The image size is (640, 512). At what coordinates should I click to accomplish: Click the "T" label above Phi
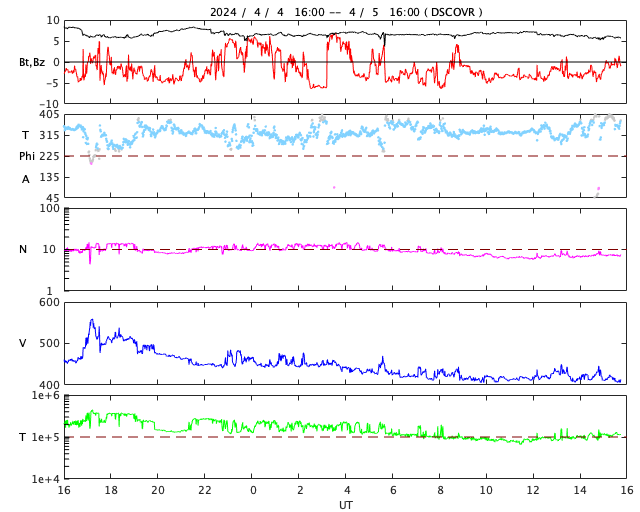tap(26, 135)
